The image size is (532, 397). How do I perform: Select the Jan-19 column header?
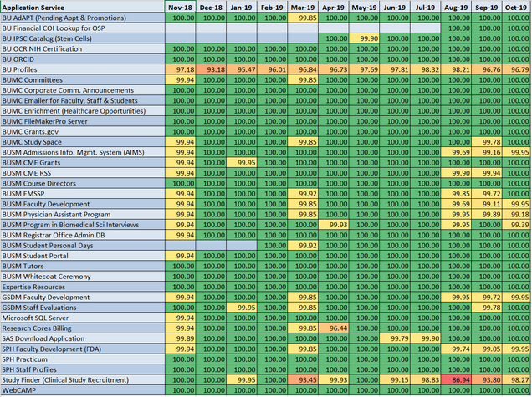242,8
